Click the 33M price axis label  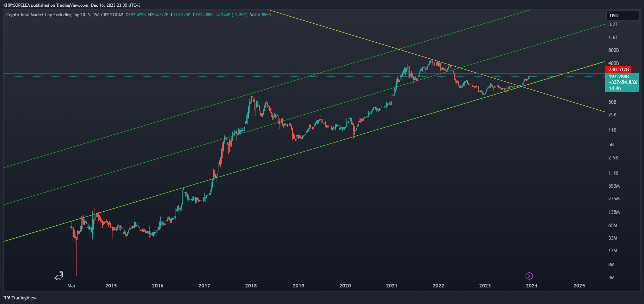point(613,238)
